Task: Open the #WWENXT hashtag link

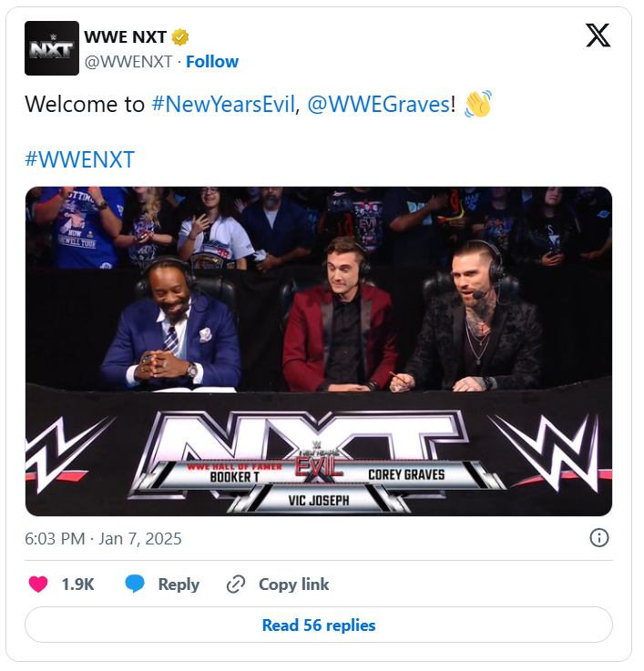Action: tap(80, 159)
